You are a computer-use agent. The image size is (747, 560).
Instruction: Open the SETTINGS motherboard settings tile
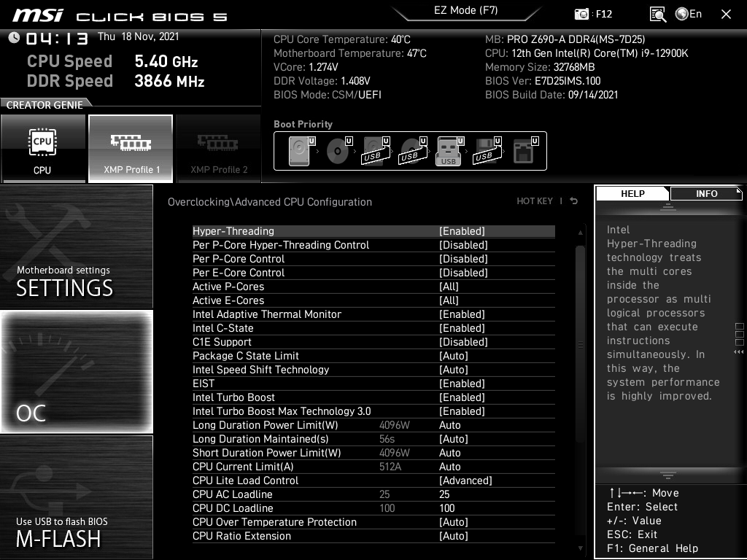pos(77,246)
